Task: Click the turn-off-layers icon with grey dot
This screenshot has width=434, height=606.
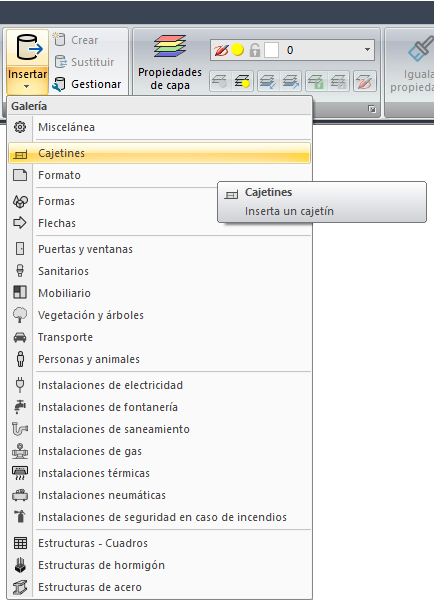Action: (220, 81)
